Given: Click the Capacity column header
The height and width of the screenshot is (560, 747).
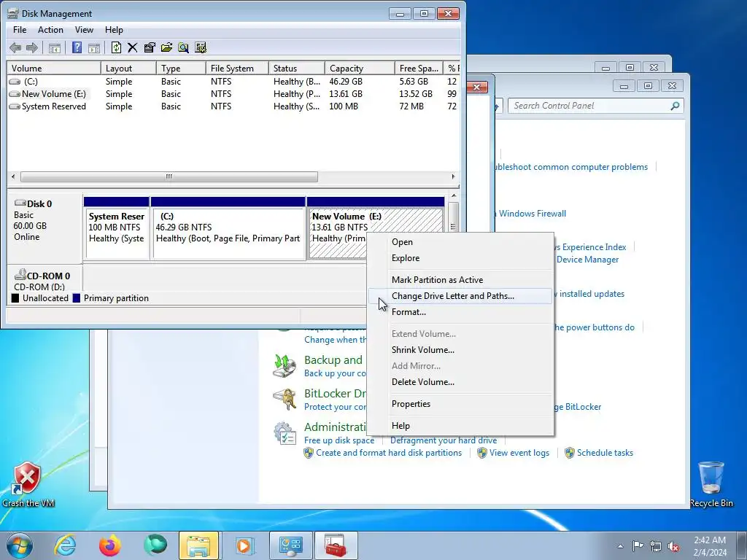Looking at the screenshot, I should [360, 68].
